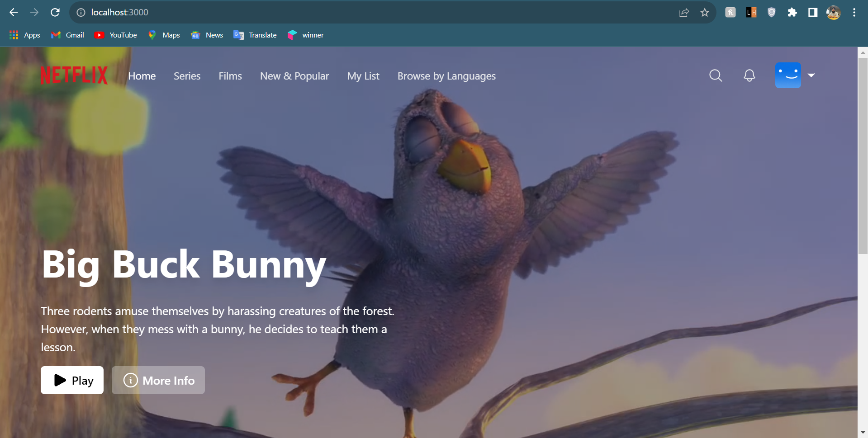
Task: Open the Chrome three-dot menu
Action: (854, 12)
